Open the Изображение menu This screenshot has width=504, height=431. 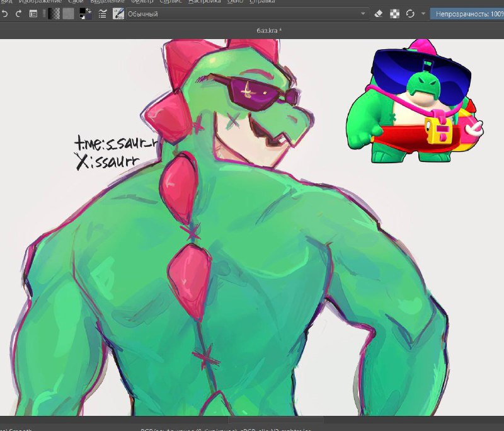pyautogui.click(x=40, y=2)
